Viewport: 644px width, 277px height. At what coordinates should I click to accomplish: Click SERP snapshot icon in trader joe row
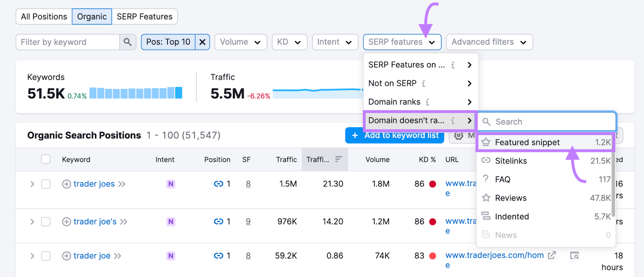point(574,256)
